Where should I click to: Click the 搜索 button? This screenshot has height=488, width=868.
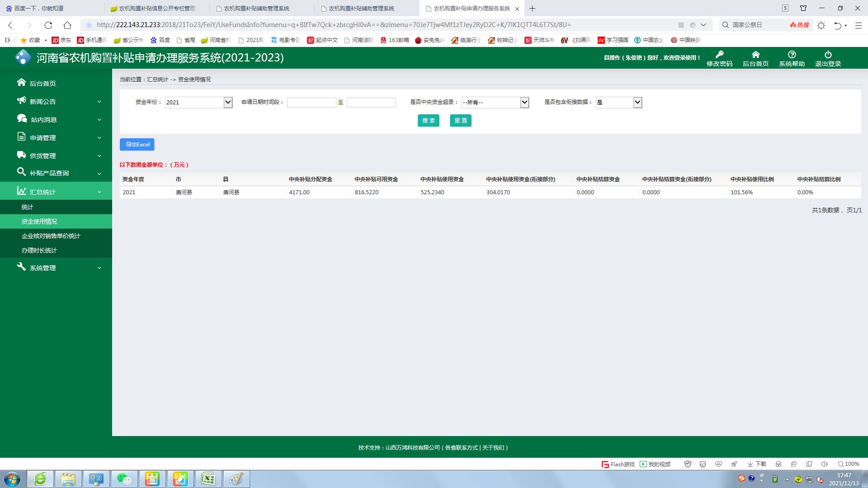[x=428, y=121]
